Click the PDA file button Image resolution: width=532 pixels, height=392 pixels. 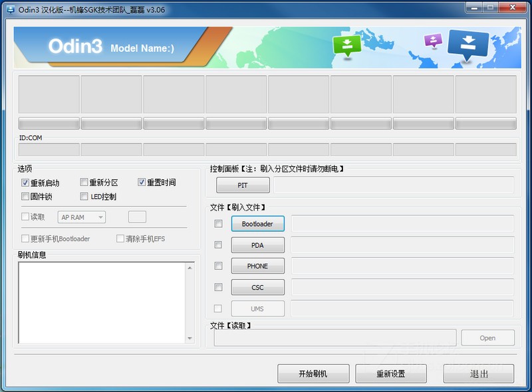(258, 245)
